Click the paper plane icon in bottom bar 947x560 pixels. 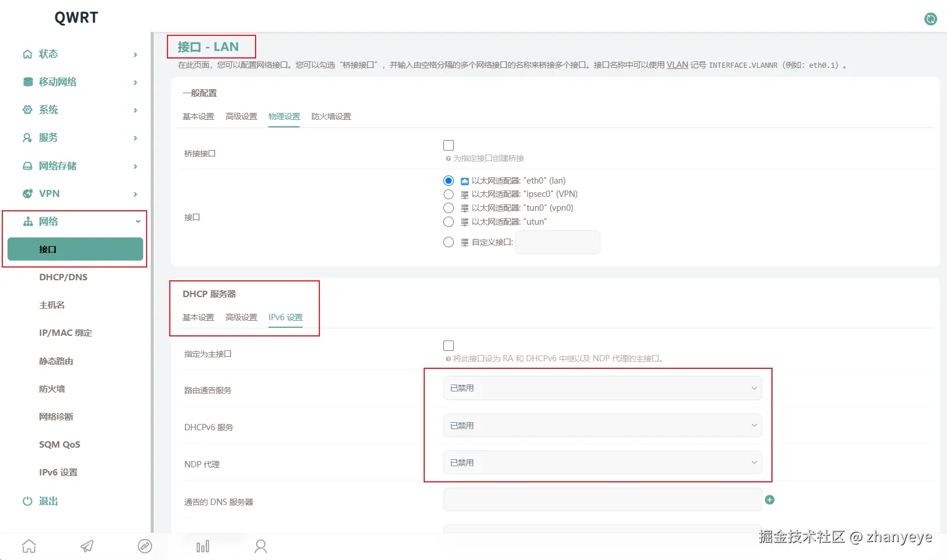pyautogui.click(x=87, y=546)
